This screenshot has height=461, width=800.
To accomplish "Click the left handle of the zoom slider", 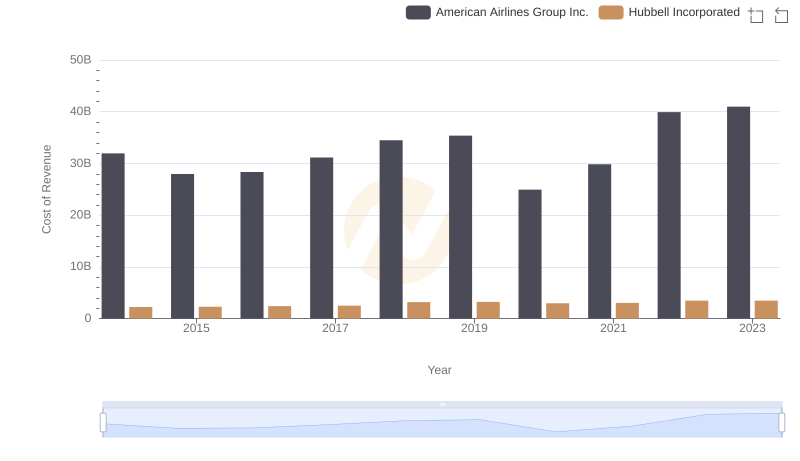I will (103, 423).
